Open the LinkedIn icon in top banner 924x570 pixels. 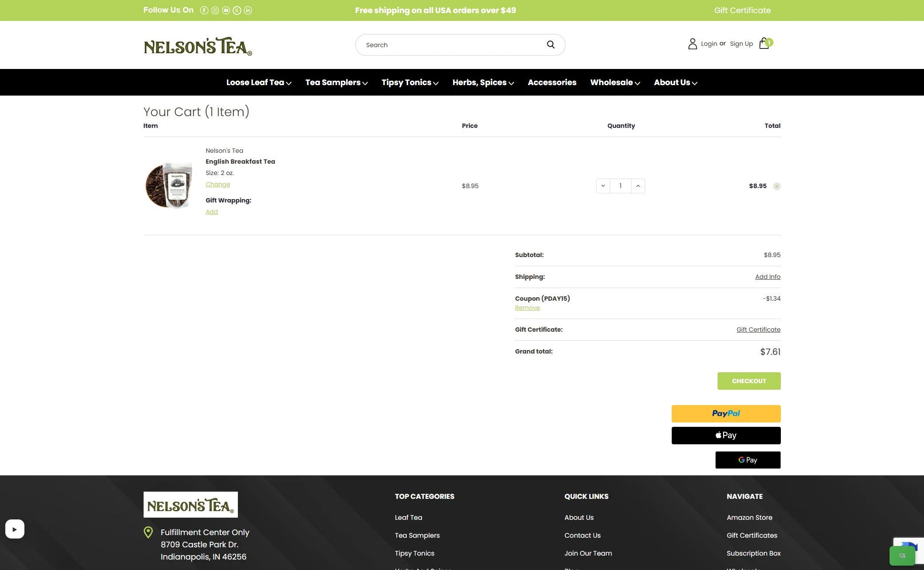click(x=248, y=10)
